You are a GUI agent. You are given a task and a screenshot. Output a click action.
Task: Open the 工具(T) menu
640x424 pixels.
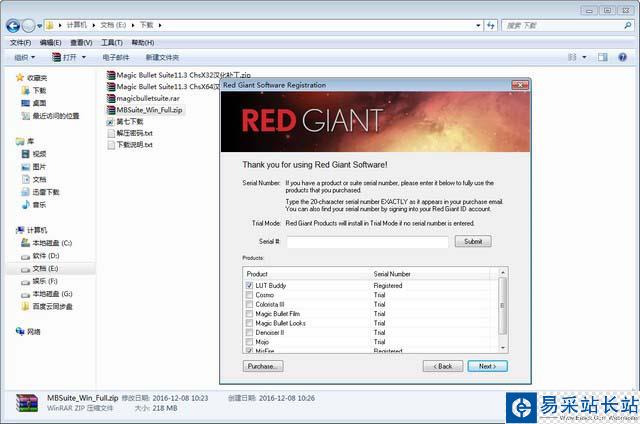pyautogui.click(x=112, y=42)
